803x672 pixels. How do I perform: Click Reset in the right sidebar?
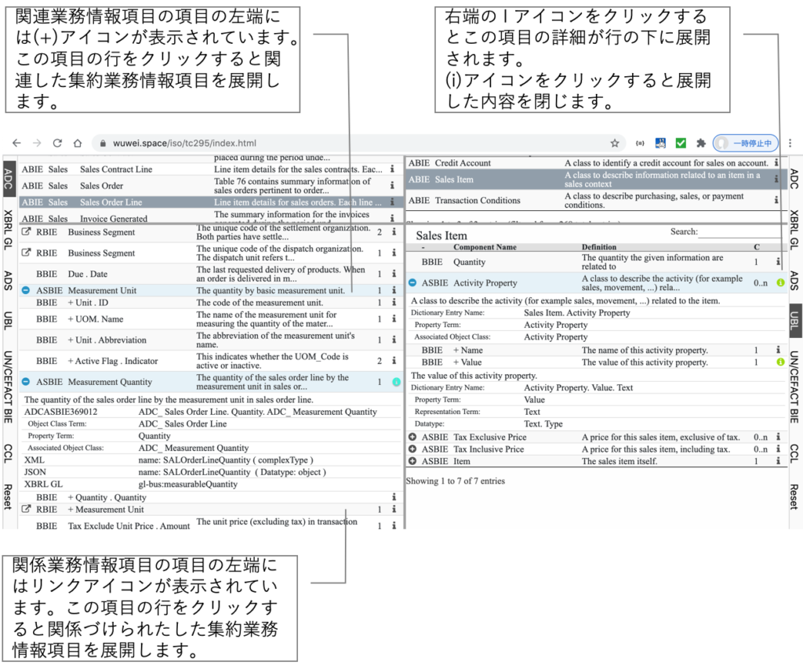pyautogui.click(x=794, y=497)
